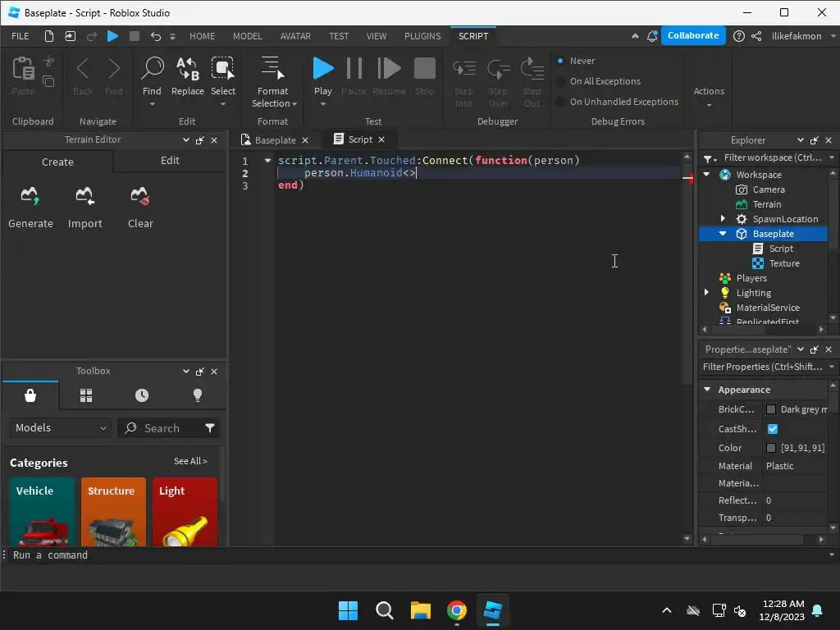840x630 pixels.
Task: Click the Explorer filter funnel icon
Action: click(710, 158)
